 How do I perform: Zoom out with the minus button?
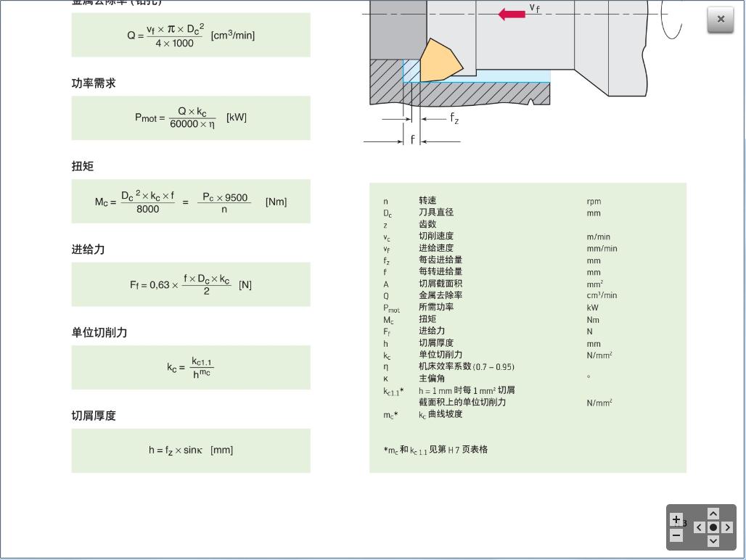(676, 536)
